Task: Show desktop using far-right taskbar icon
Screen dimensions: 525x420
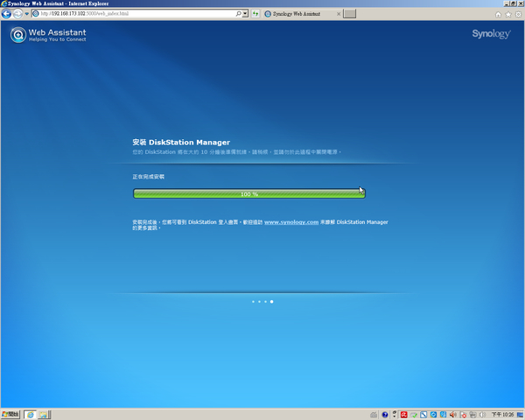Action: (x=520, y=415)
